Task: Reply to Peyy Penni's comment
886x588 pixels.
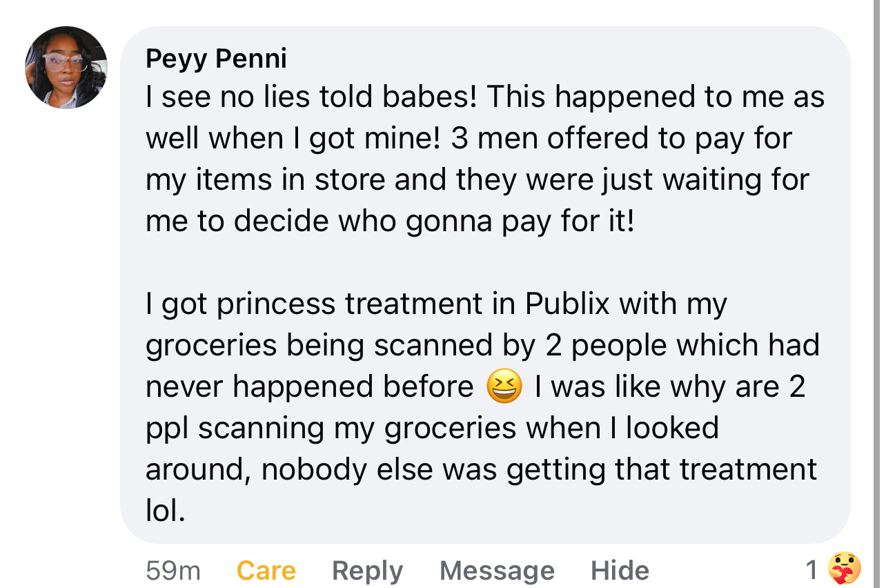Action: (x=367, y=571)
